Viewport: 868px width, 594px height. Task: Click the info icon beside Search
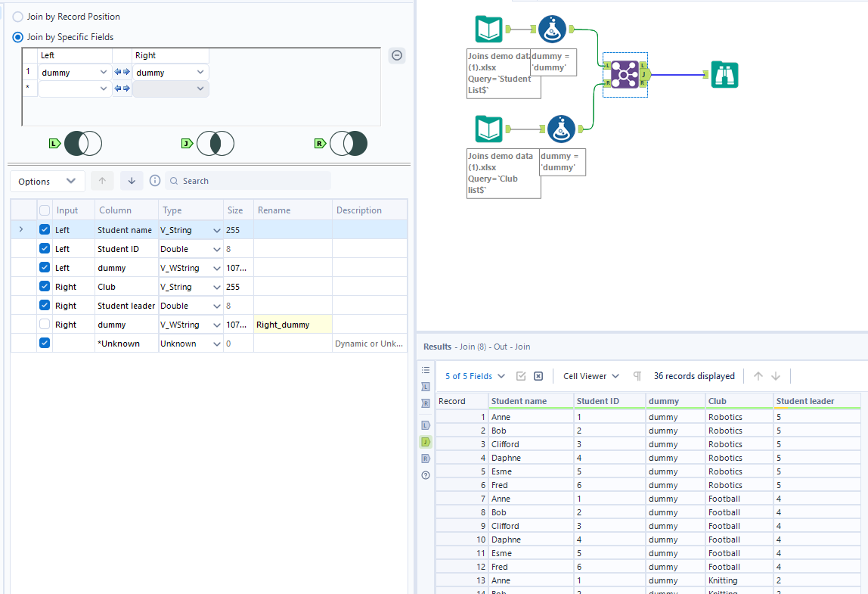point(155,181)
